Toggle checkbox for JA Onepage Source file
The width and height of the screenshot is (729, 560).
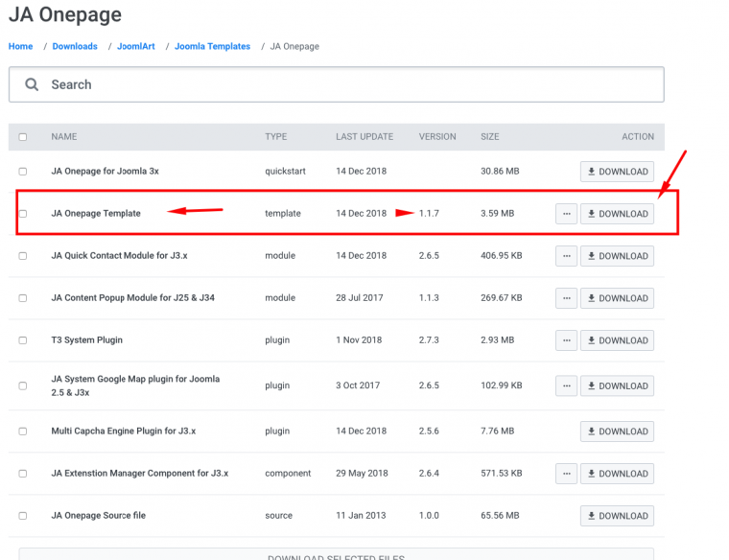coord(23,516)
